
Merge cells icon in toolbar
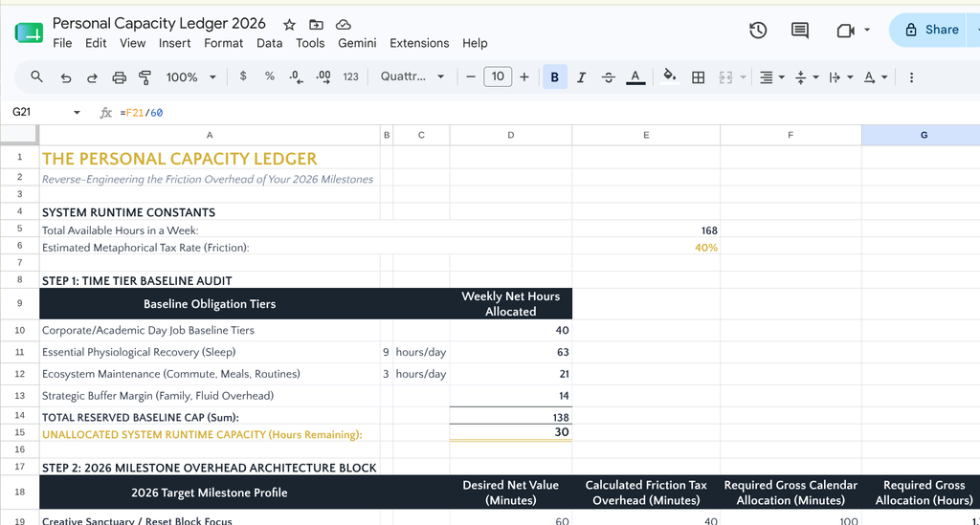725,77
